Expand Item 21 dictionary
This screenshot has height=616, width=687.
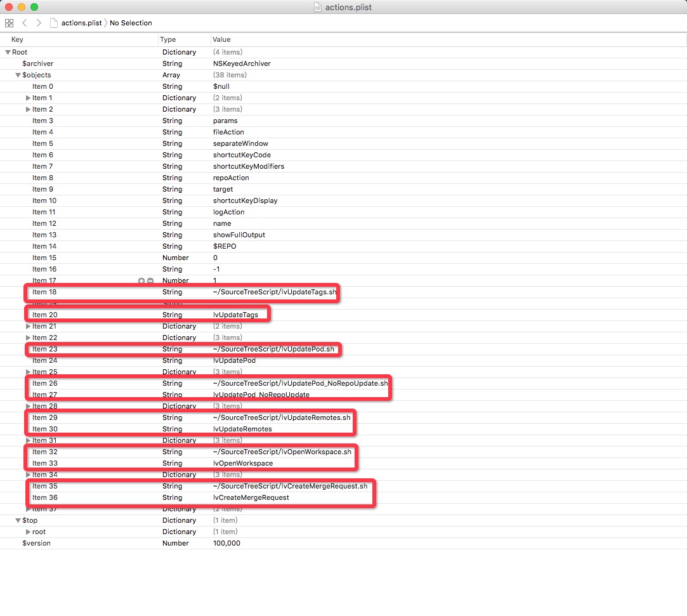[x=28, y=326]
